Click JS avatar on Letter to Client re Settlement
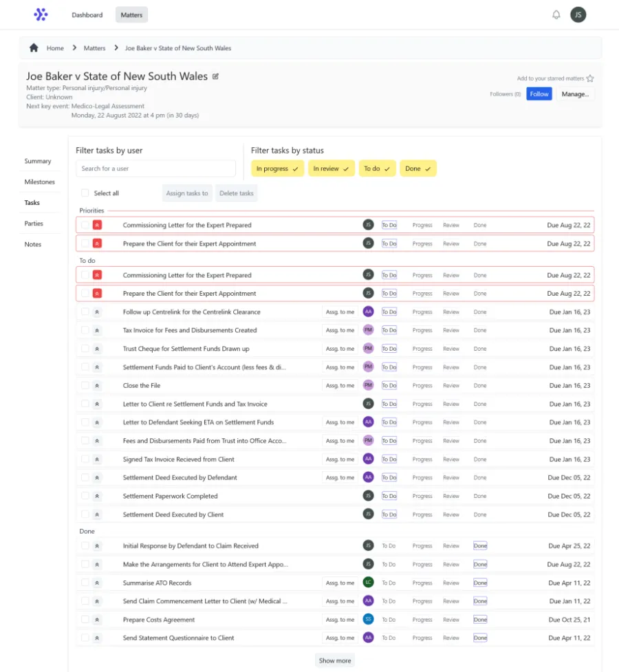Image resolution: width=619 pixels, height=672 pixels. 368,404
